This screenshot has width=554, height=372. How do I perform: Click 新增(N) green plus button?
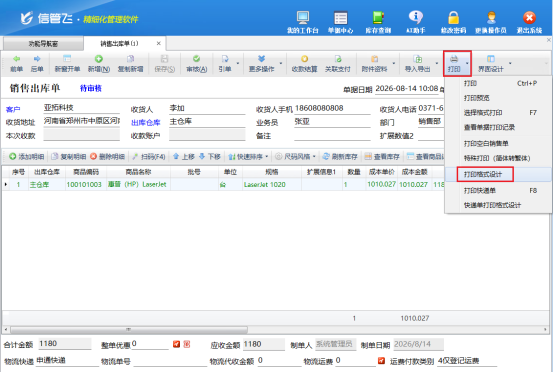[99, 64]
